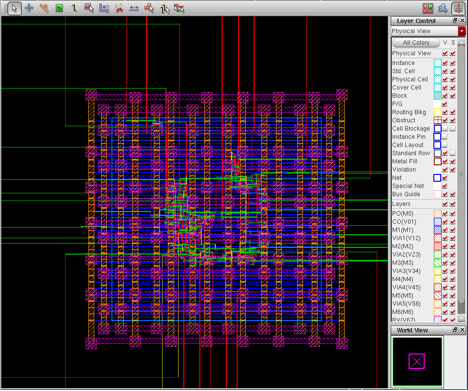Click the Routing Blkg yellow color swatch

point(437,112)
